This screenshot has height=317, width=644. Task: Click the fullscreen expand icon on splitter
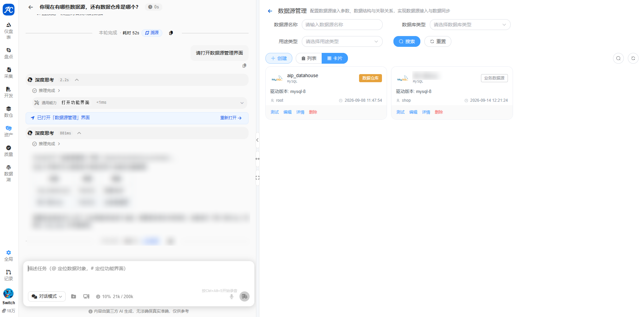(x=257, y=178)
